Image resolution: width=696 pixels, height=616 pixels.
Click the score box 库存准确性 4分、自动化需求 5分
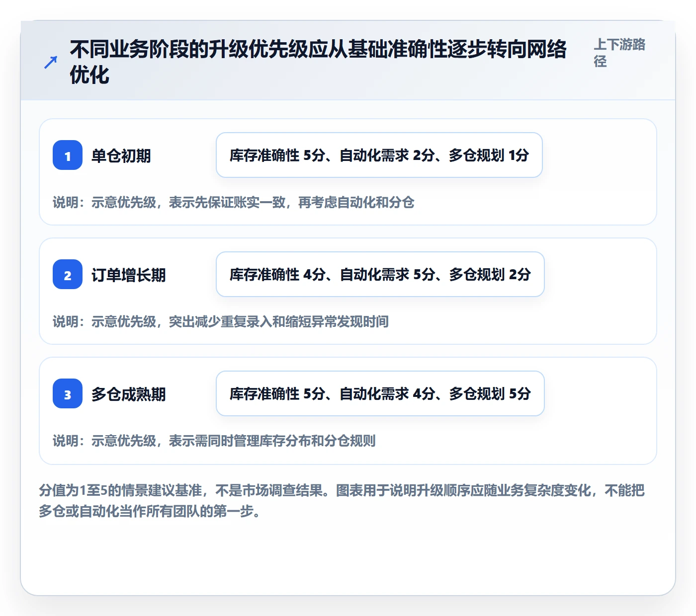pyautogui.click(x=380, y=274)
